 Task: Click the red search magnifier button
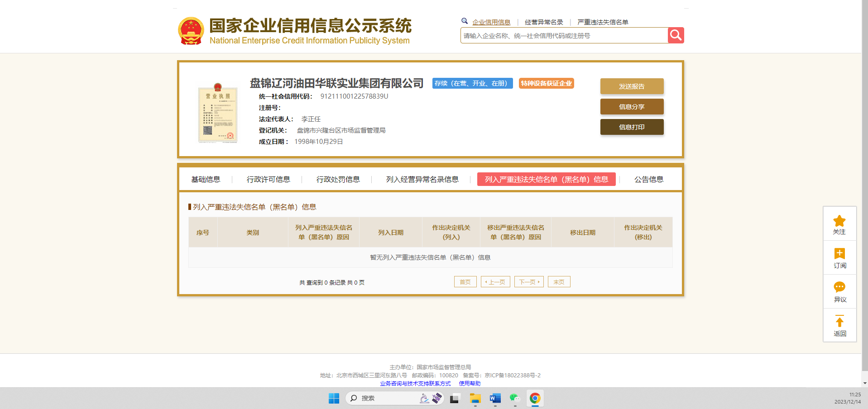click(x=676, y=35)
